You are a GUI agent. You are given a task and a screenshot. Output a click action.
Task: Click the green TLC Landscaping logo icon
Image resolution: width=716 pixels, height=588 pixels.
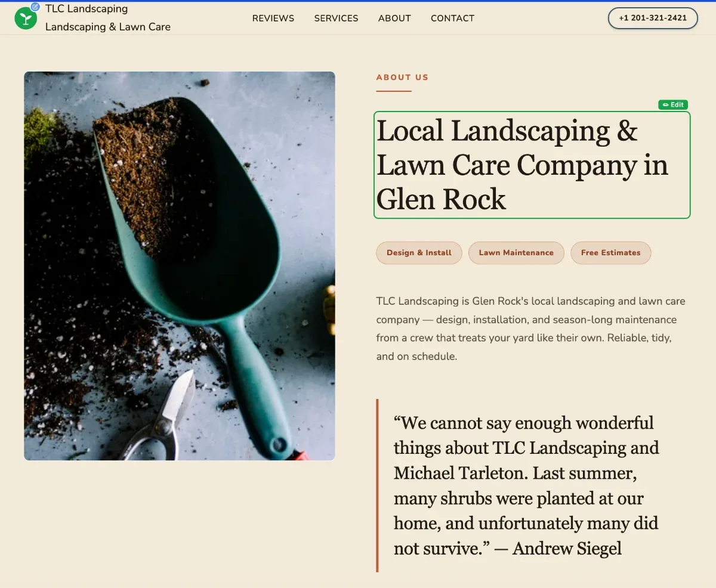click(26, 18)
